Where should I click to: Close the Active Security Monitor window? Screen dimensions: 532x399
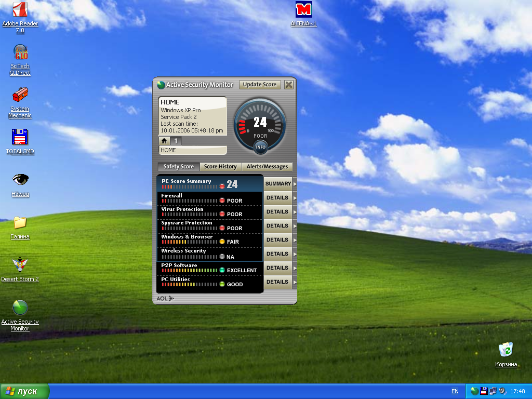coord(289,85)
